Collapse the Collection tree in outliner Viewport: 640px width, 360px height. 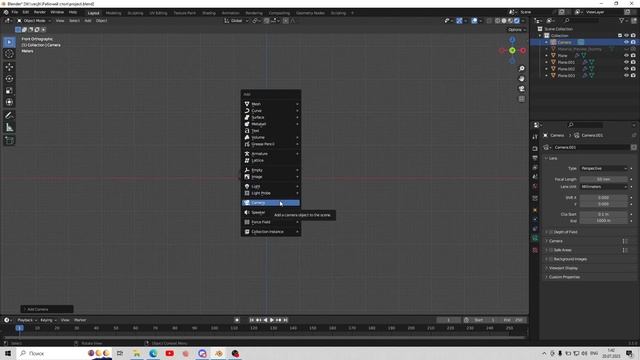click(x=540, y=36)
